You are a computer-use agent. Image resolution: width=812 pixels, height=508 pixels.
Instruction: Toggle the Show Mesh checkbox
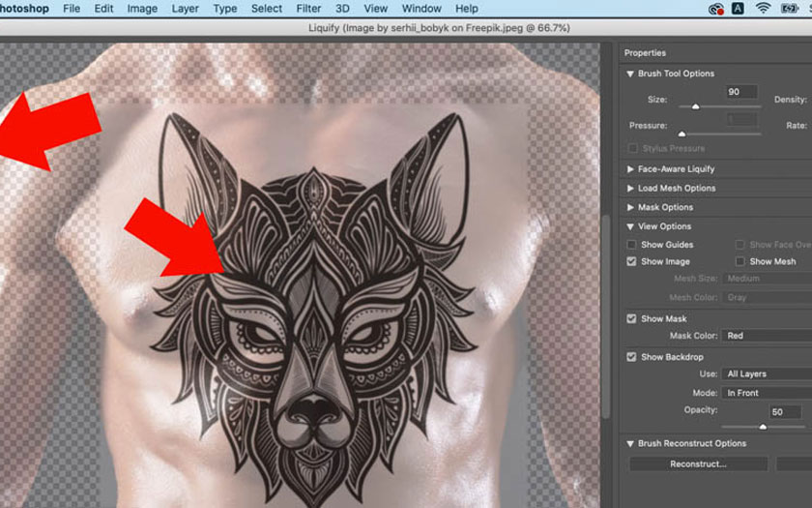pyautogui.click(x=740, y=261)
